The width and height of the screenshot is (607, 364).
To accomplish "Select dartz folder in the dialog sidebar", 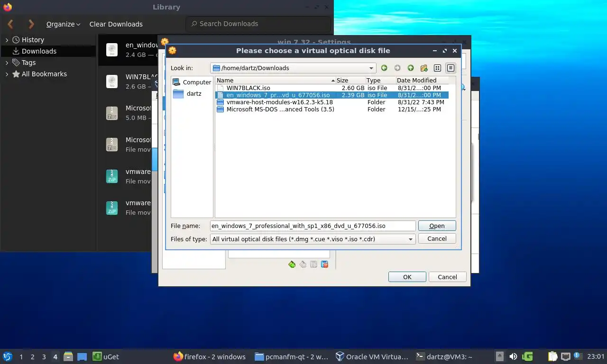I will click(187, 93).
